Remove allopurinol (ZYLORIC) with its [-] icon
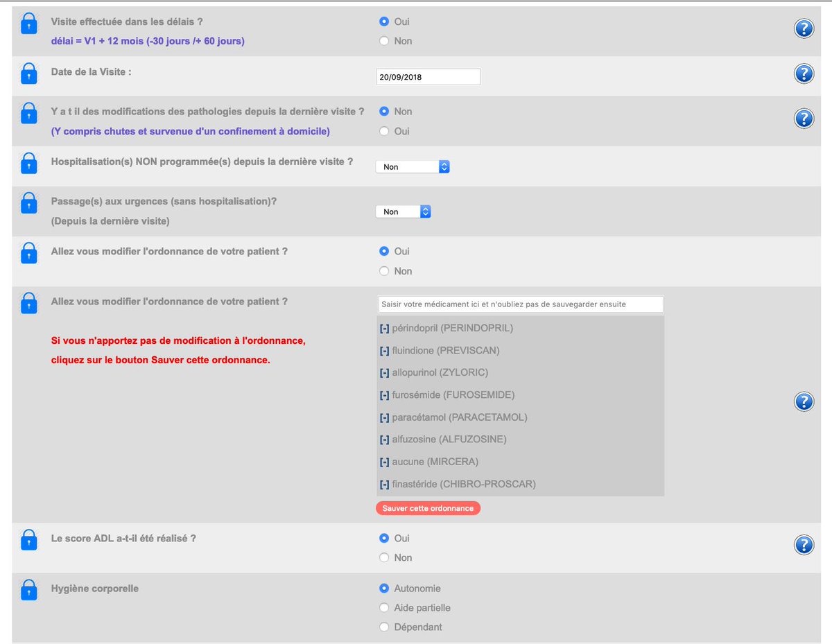Image resolution: width=832 pixels, height=644 pixels. [x=384, y=373]
